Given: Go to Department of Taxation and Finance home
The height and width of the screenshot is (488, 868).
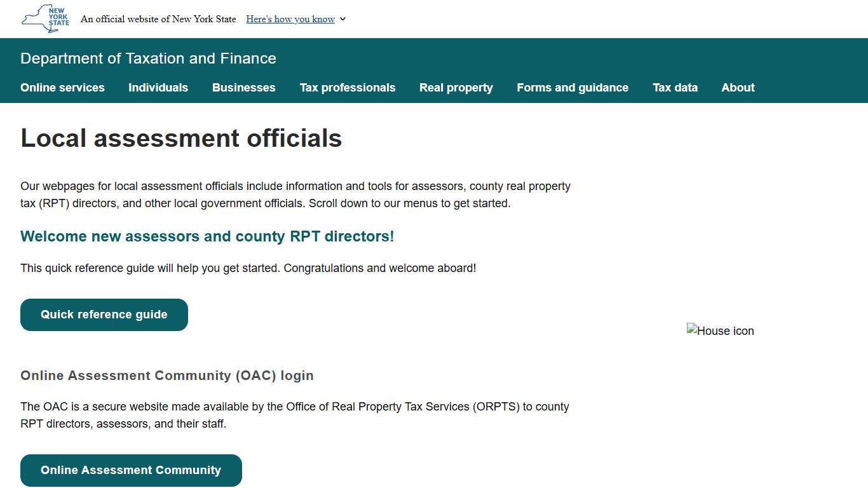Looking at the screenshot, I should (148, 58).
